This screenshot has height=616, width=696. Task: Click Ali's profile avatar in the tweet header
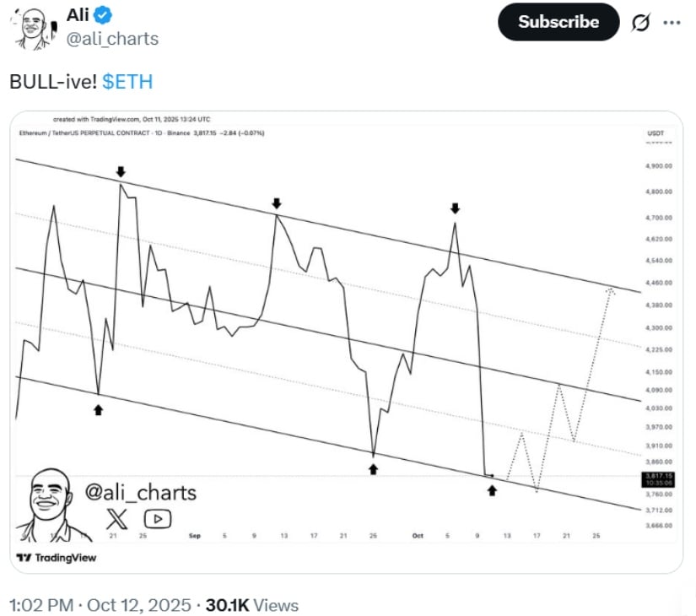[x=31, y=29]
